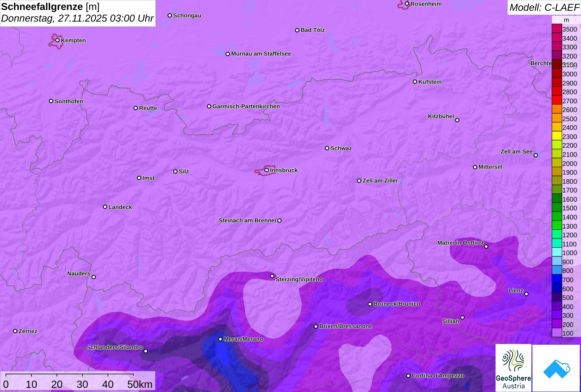
Task: Click the partially hidden Berchte label
Action: click(x=541, y=63)
